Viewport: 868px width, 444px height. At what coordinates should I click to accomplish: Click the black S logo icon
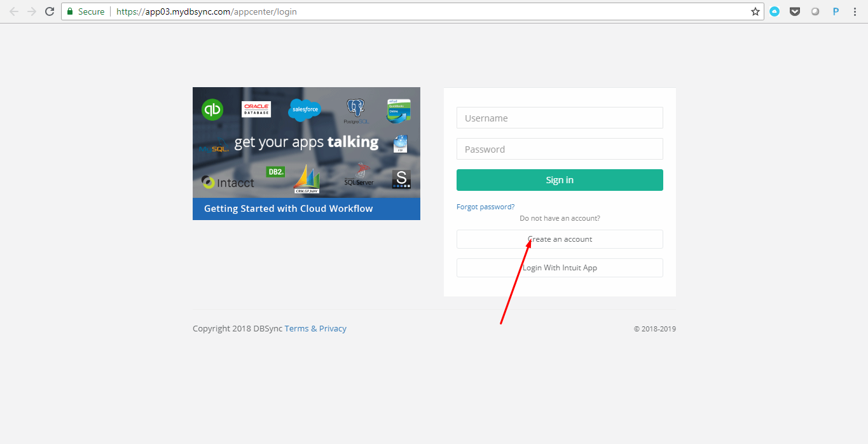401,179
